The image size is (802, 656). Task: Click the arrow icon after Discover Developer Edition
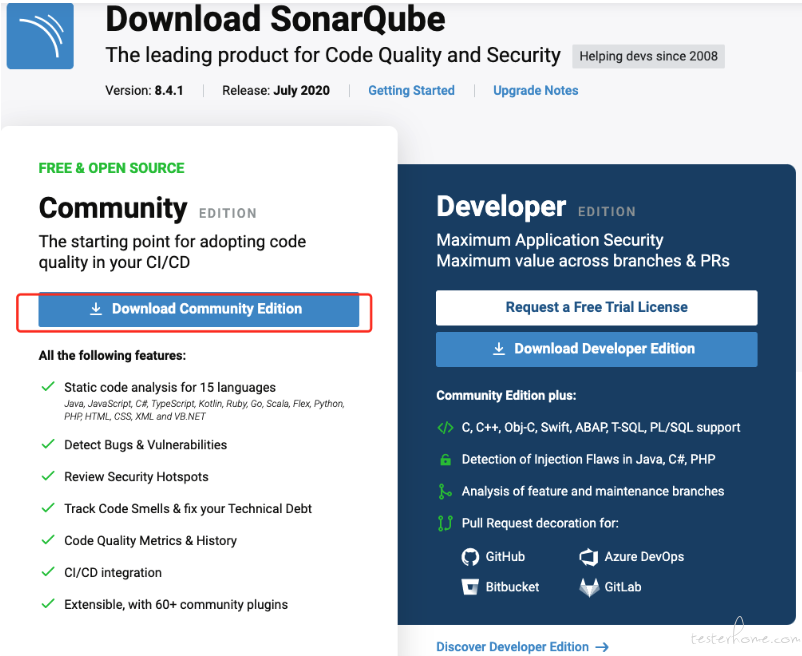(x=602, y=647)
